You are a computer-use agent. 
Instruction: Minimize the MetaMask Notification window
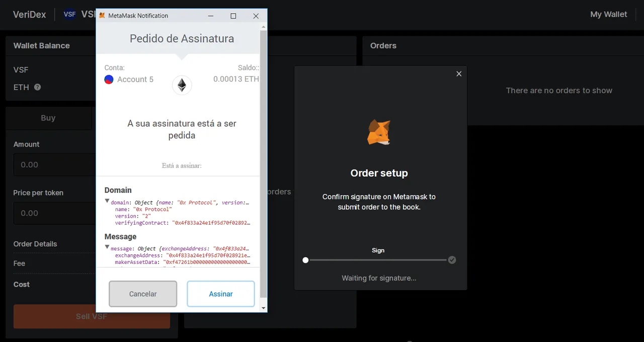[x=211, y=16]
